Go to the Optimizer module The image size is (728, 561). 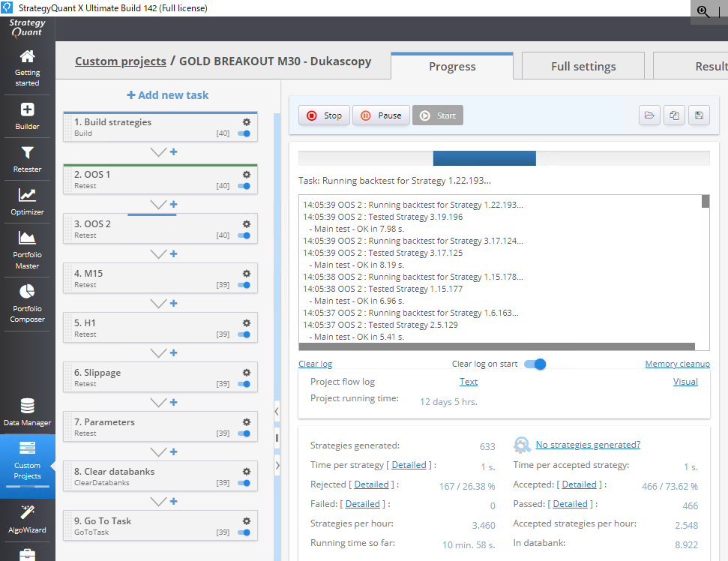click(27, 201)
